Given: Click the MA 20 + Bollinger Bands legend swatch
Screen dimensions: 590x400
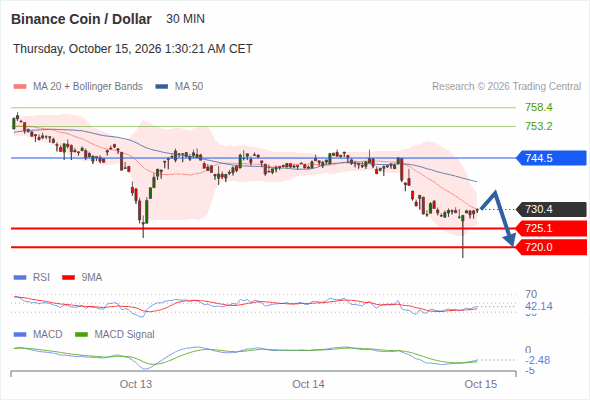Looking at the screenshot, I should click(20, 87).
